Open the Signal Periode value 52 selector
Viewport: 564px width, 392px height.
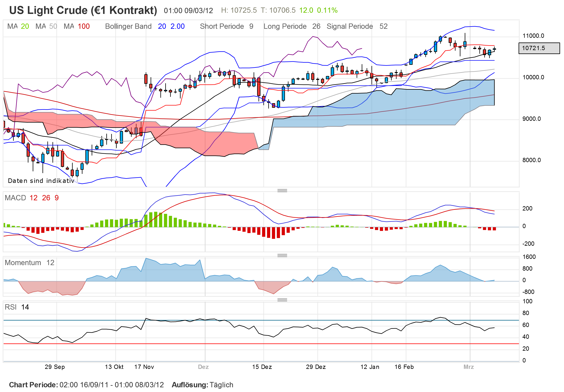click(383, 26)
